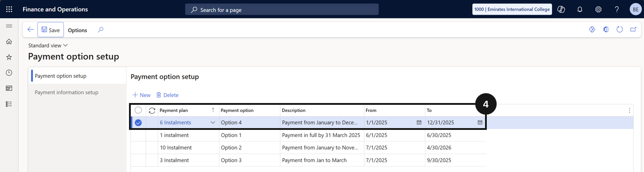Open grid options three-dot menu

[x=629, y=111]
